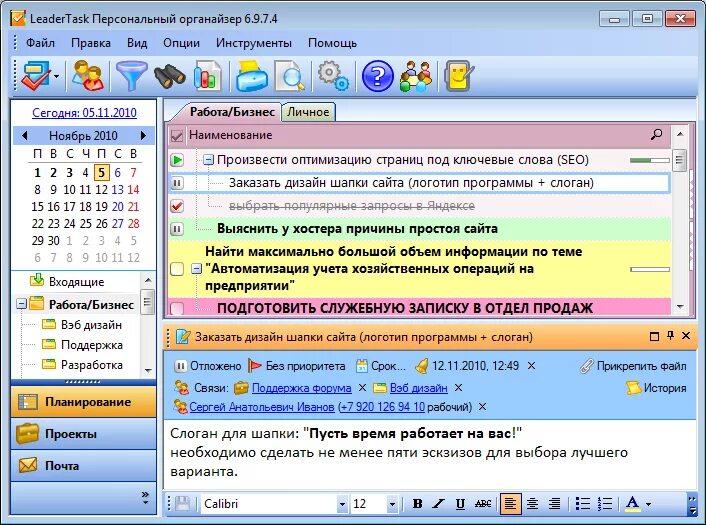The height and width of the screenshot is (525, 706).
Task: Click the Отложено pause status button
Action: pos(208,366)
